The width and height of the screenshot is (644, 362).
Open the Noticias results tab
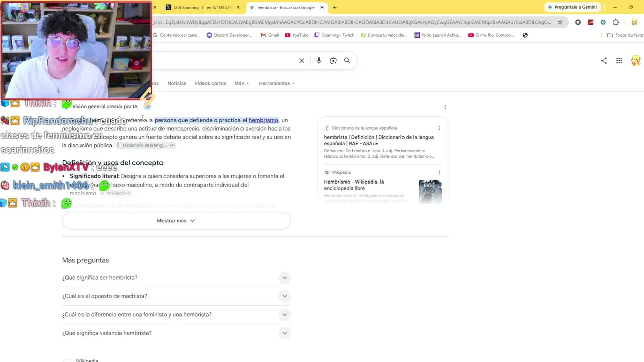click(x=177, y=83)
